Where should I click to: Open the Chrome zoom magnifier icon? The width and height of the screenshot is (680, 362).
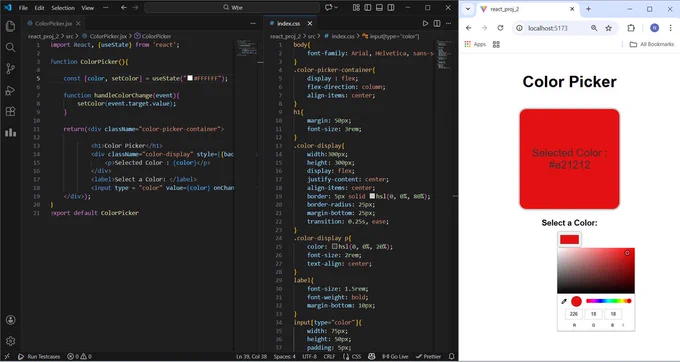tap(594, 28)
